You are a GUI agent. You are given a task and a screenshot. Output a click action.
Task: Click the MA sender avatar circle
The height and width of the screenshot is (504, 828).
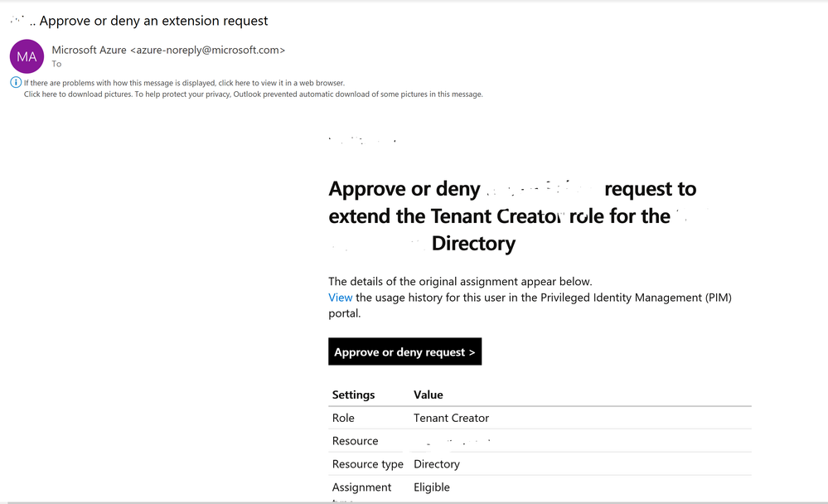[x=27, y=56]
